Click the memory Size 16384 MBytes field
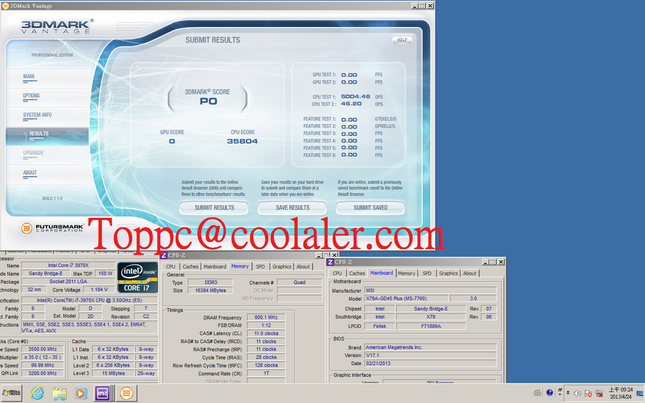The width and height of the screenshot is (645, 403). tap(210, 290)
